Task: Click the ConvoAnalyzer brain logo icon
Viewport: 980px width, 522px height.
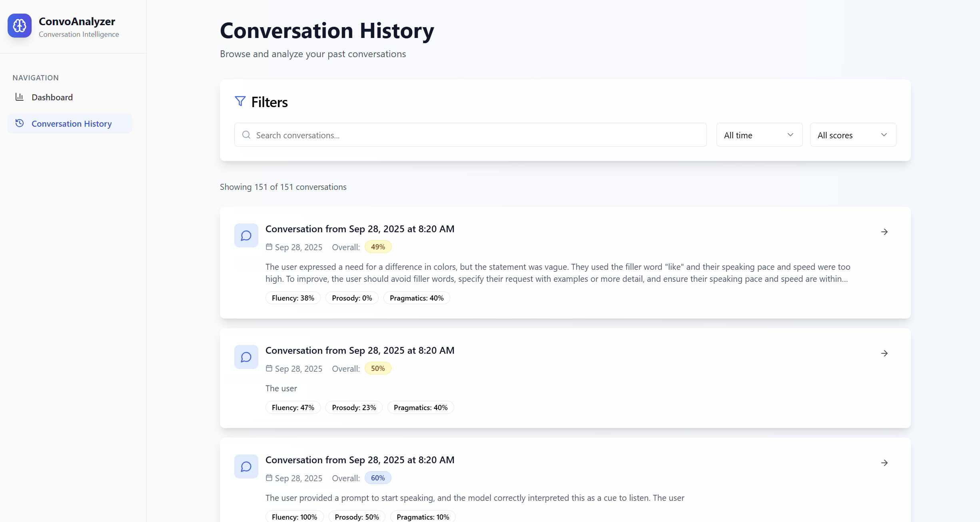Action: 19,26
